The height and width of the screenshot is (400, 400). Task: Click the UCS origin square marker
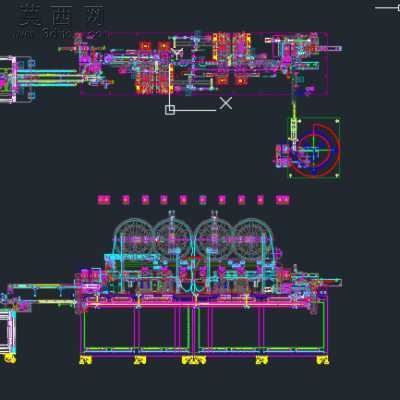170,110
